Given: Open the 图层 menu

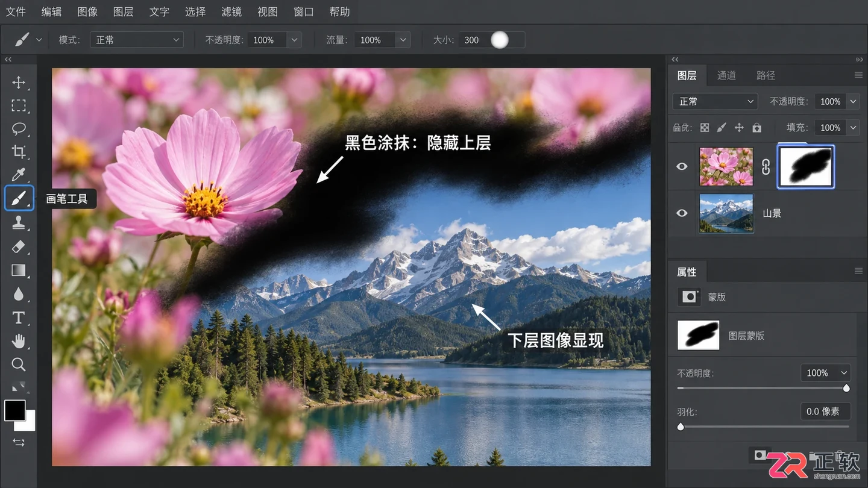Looking at the screenshot, I should point(124,12).
